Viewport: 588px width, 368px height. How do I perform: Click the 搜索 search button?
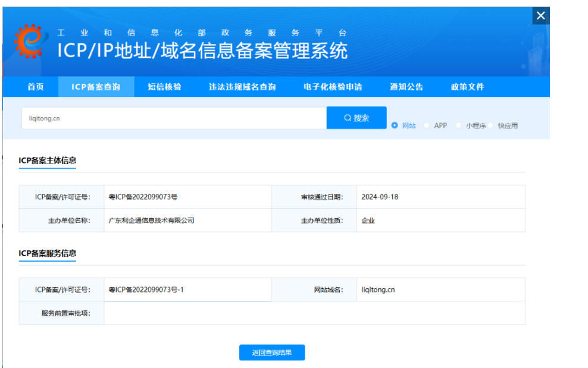tap(356, 118)
